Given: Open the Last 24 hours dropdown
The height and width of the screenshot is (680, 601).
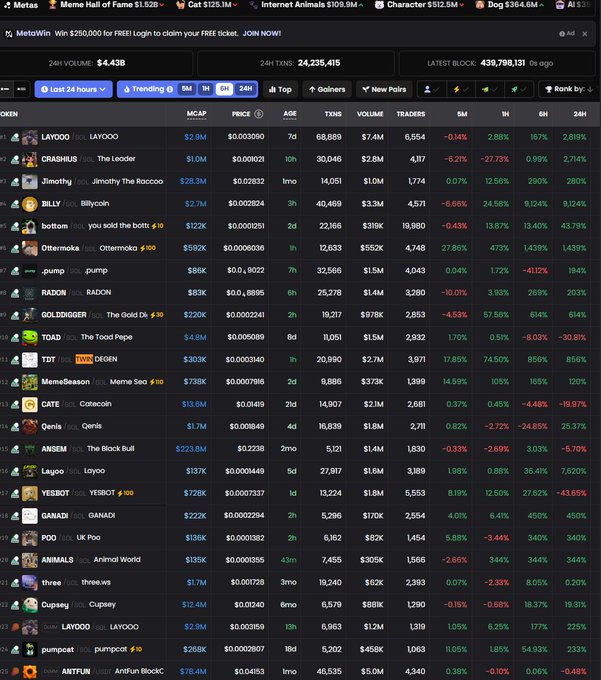Looking at the screenshot, I should tap(73, 89).
